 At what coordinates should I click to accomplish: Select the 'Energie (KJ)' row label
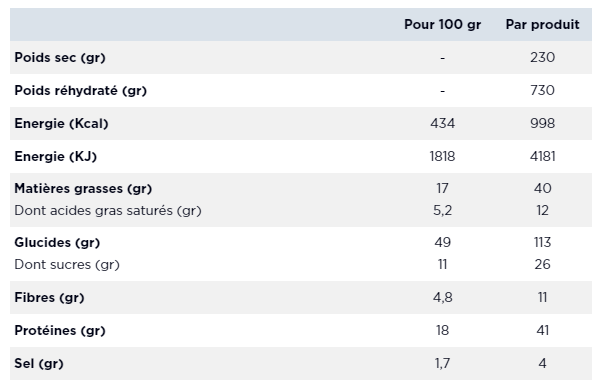[x=55, y=156]
